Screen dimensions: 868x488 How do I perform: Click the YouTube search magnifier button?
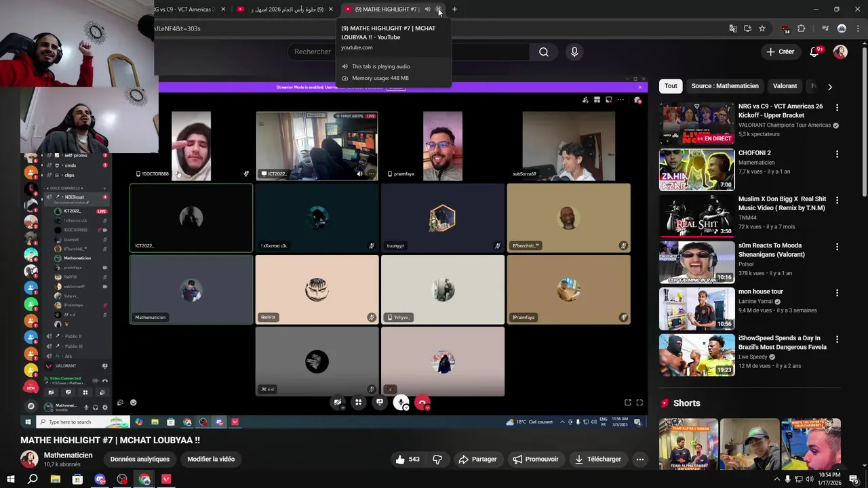point(544,52)
